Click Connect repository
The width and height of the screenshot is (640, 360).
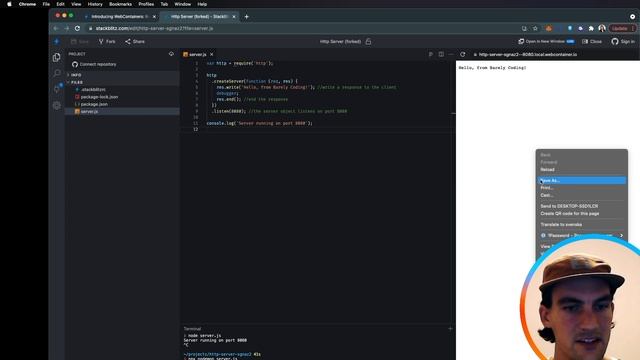94,64
